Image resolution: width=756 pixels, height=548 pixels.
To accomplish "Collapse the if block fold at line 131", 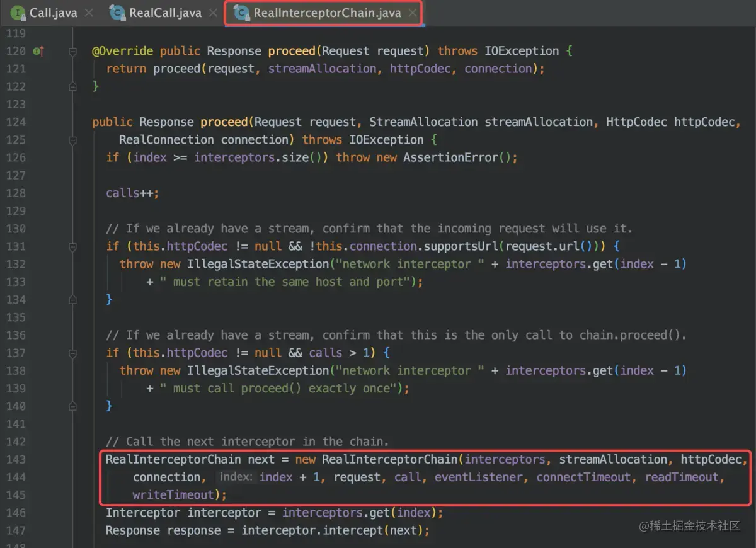I will [72, 246].
